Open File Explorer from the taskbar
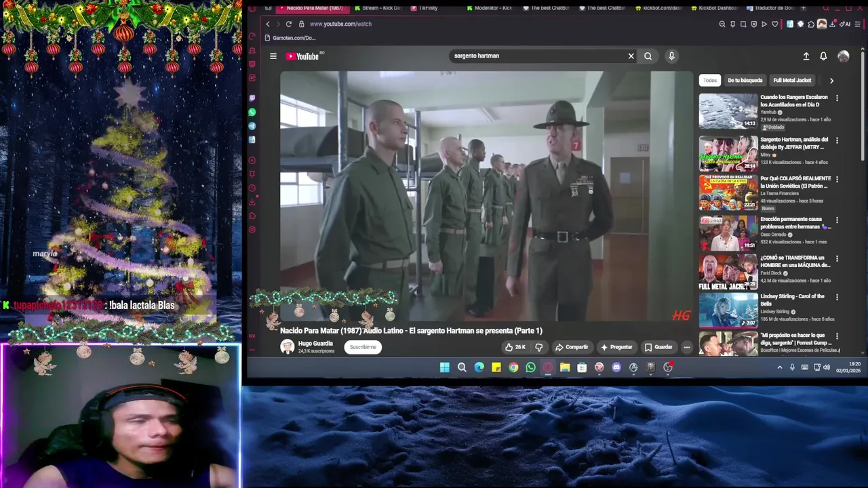Screen dimensions: 868x488 [x=565, y=367]
